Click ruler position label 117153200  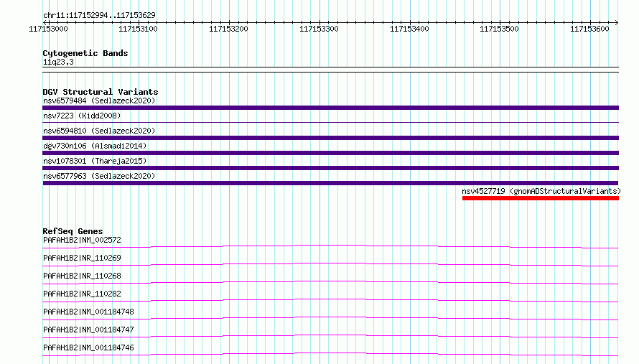tap(228, 29)
